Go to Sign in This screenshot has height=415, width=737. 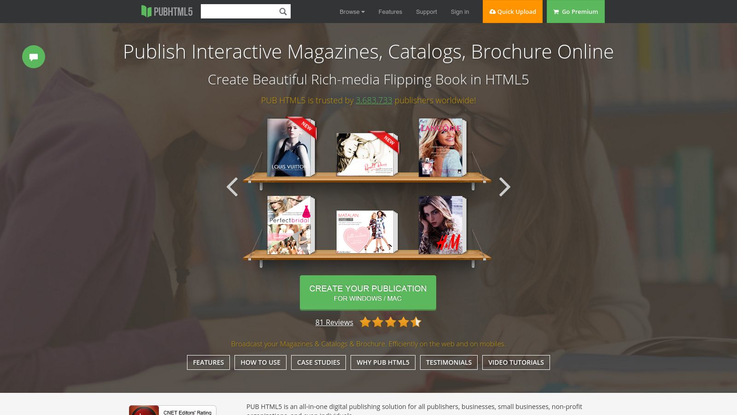[x=460, y=12]
